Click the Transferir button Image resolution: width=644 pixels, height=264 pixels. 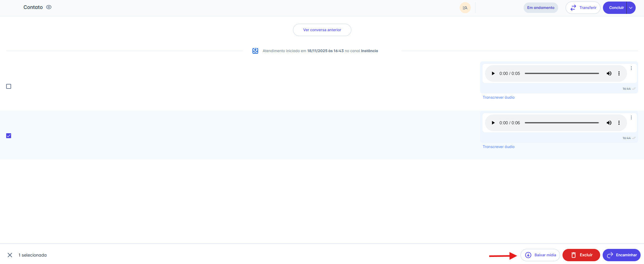[x=583, y=8]
